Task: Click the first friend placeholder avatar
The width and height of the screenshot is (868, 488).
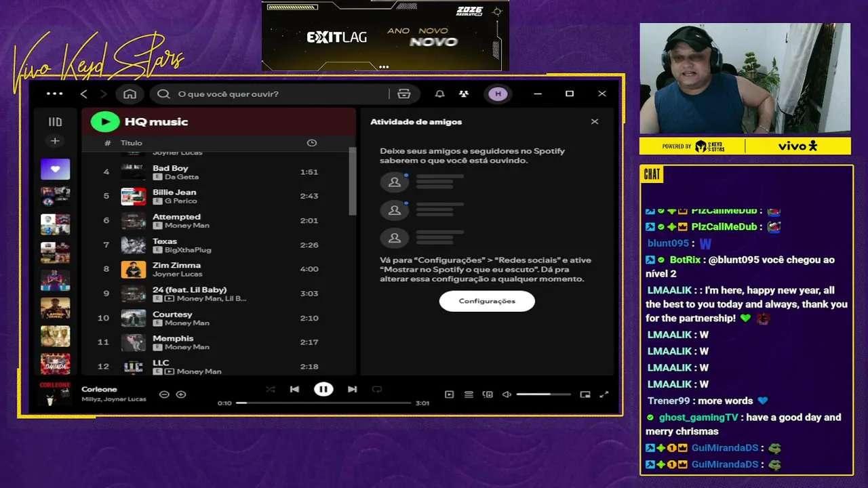Action: (x=394, y=182)
